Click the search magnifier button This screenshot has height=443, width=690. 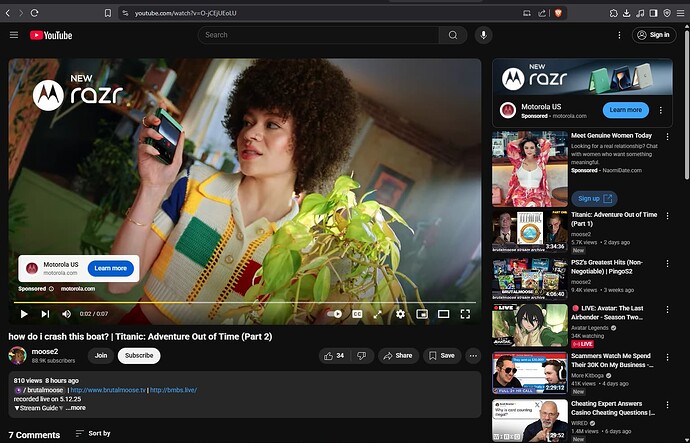(x=453, y=35)
